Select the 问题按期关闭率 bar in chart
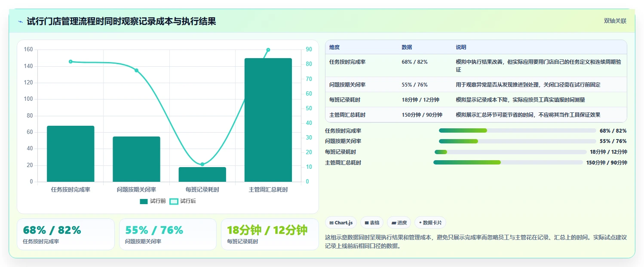The width and height of the screenshot is (644, 267). tap(136, 159)
